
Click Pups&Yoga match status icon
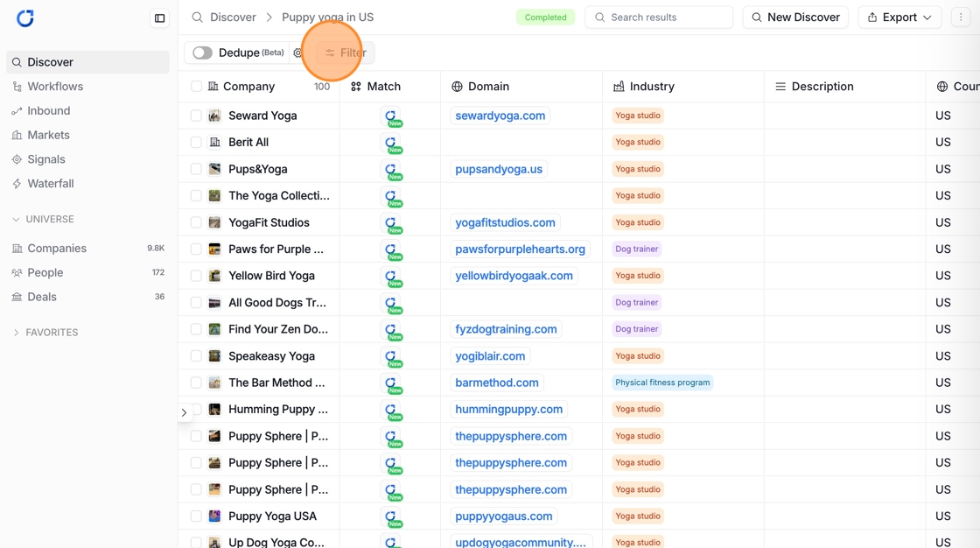pos(391,170)
